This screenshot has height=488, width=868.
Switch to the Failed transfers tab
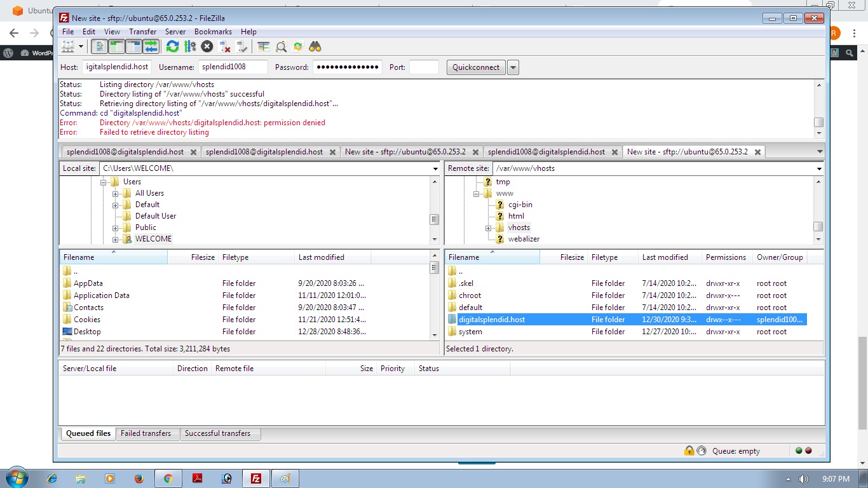[146, 433]
